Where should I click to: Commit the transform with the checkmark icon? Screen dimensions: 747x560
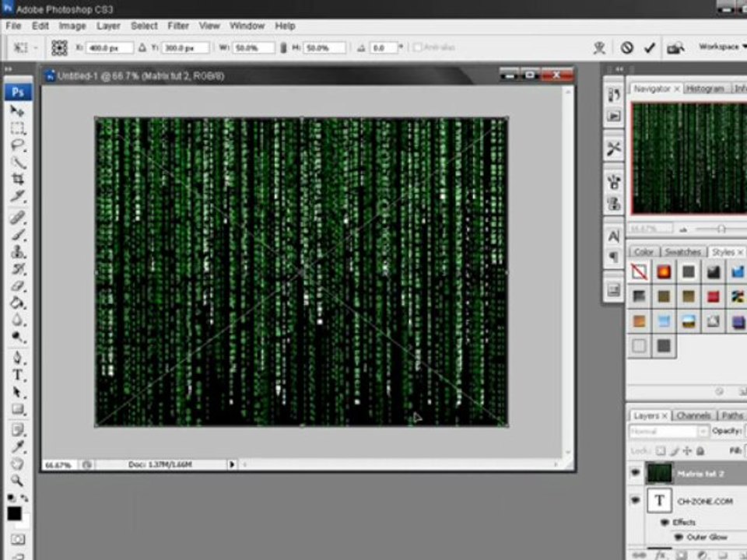[649, 47]
